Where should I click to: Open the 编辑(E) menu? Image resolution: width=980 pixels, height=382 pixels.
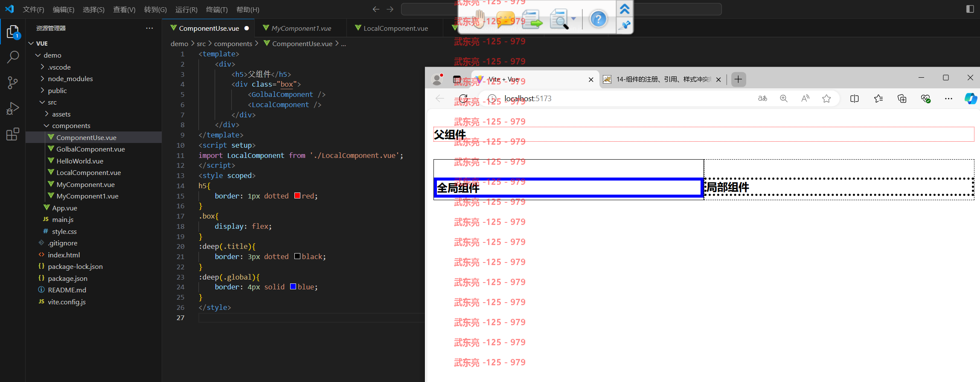pos(64,9)
